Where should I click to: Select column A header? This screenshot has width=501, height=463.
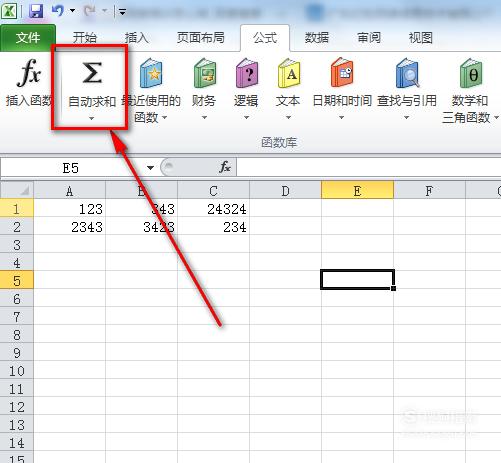(x=69, y=191)
